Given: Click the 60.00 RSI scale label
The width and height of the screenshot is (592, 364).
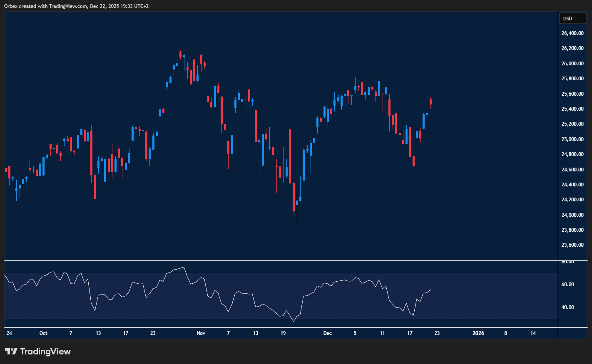Looking at the screenshot, I should pos(567,285).
